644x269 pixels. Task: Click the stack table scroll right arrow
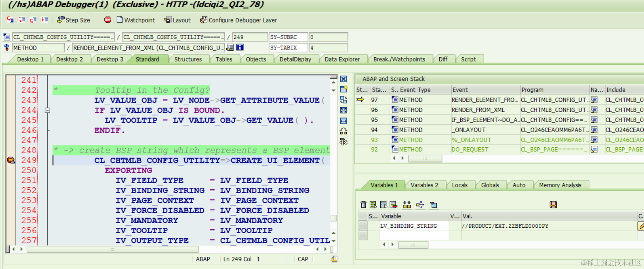[402, 158]
